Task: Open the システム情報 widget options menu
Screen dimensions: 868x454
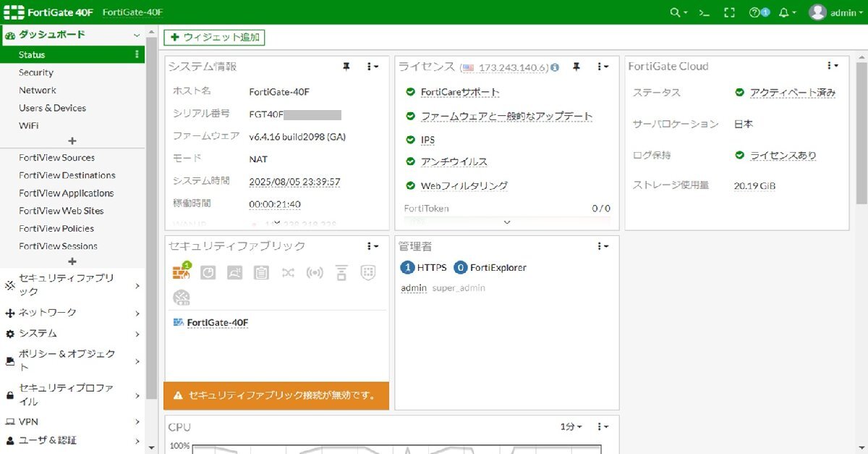Action: pos(372,67)
